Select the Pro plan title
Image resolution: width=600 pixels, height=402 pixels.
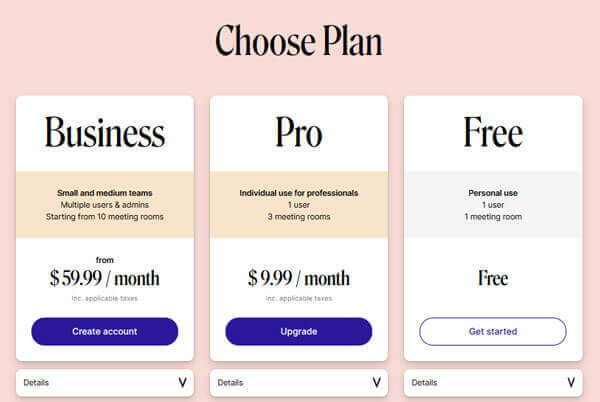298,132
